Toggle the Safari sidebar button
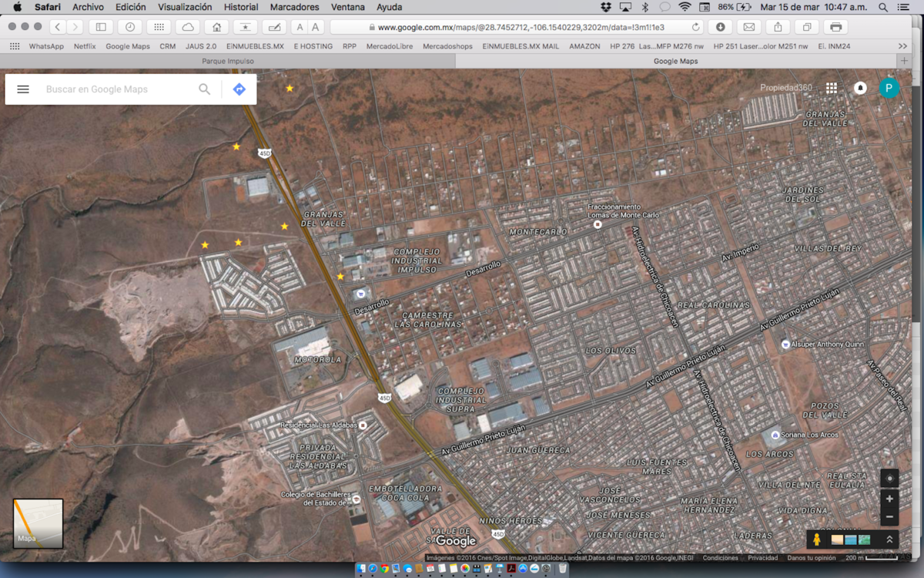The height and width of the screenshot is (578, 924). (100, 27)
